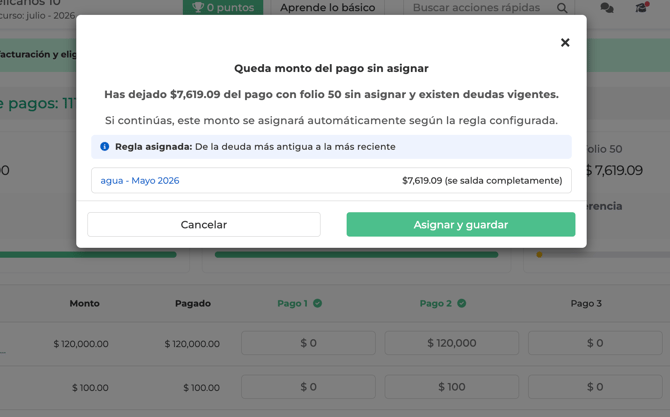Viewport: 670px width, 417px height.
Task: Open Aprende lo básico tab
Action: coord(328,7)
